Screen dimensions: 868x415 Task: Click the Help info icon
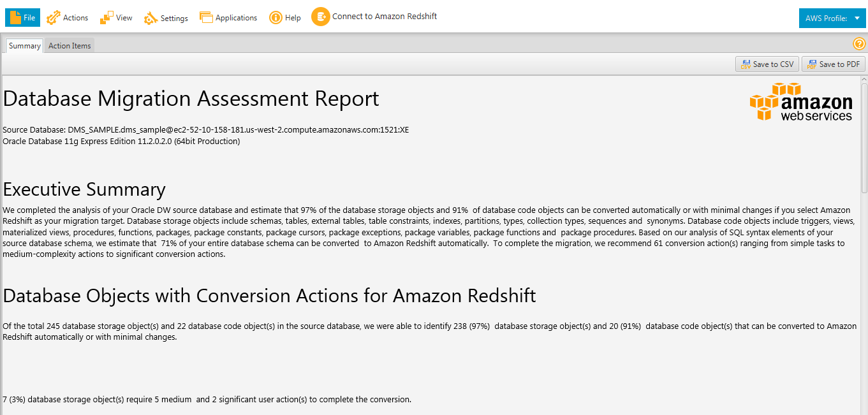tap(276, 18)
